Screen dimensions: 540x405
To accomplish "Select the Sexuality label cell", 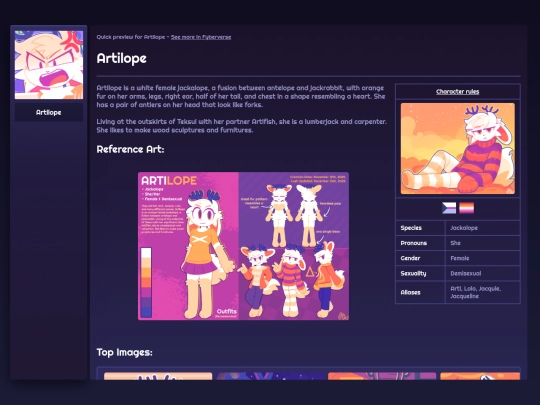I will (420, 273).
